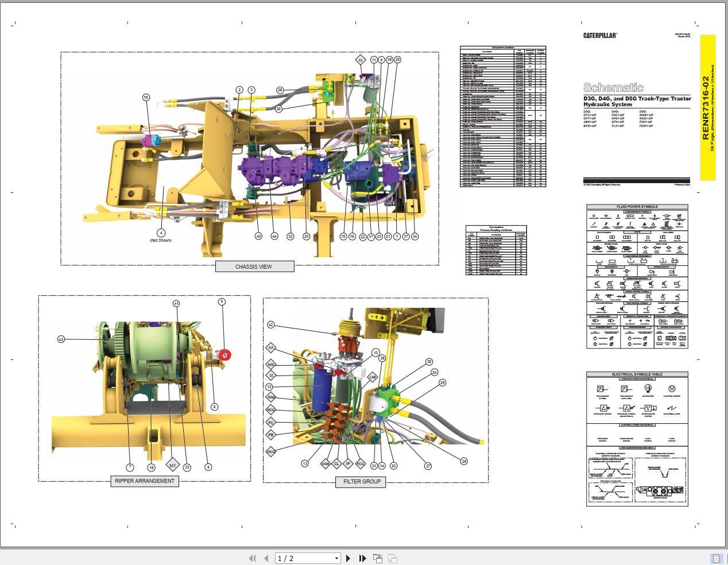Viewport: 728px width, 565px height.
Task: Click the FILTER GROUP caption box
Action: click(x=361, y=482)
